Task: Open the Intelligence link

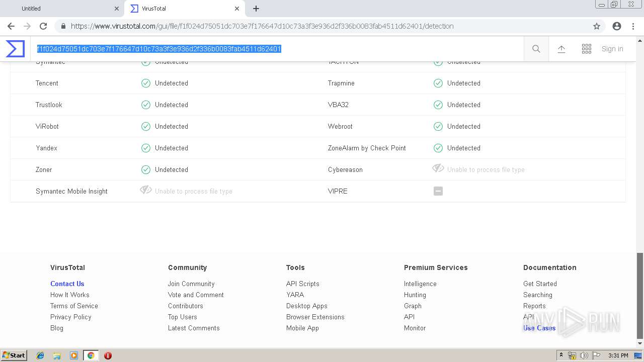Action: pyautogui.click(x=420, y=284)
